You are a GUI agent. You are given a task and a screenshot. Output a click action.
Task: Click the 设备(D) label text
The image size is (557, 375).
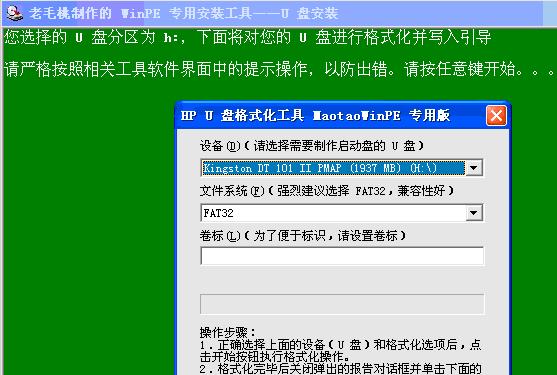(x=220, y=146)
